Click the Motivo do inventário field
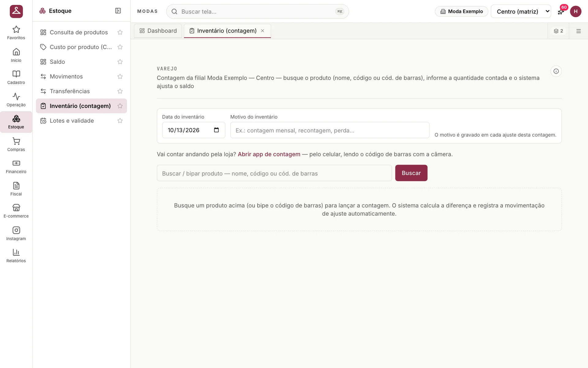 [x=330, y=130]
